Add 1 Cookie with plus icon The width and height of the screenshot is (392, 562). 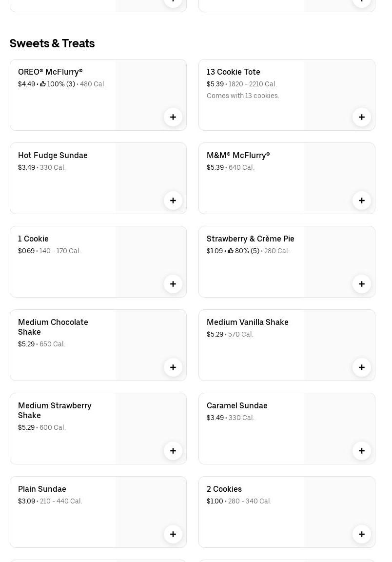173,284
